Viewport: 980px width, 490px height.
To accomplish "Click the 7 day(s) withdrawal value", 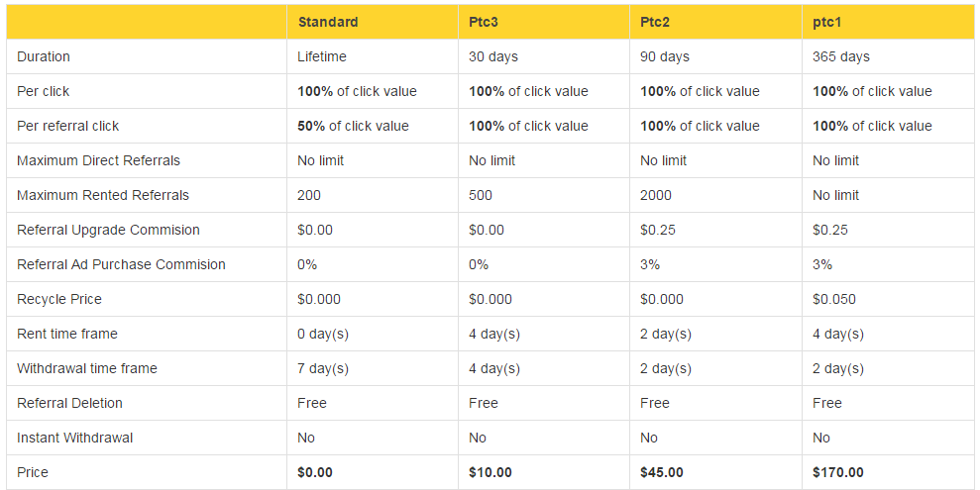I will point(323,368).
